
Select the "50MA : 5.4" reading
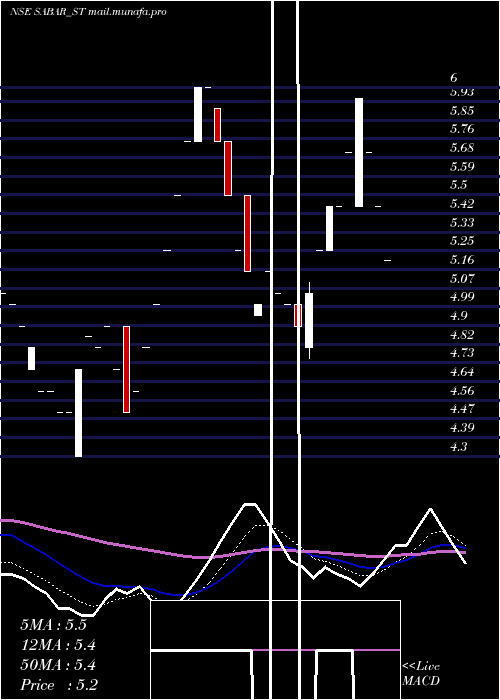click(x=58, y=665)
